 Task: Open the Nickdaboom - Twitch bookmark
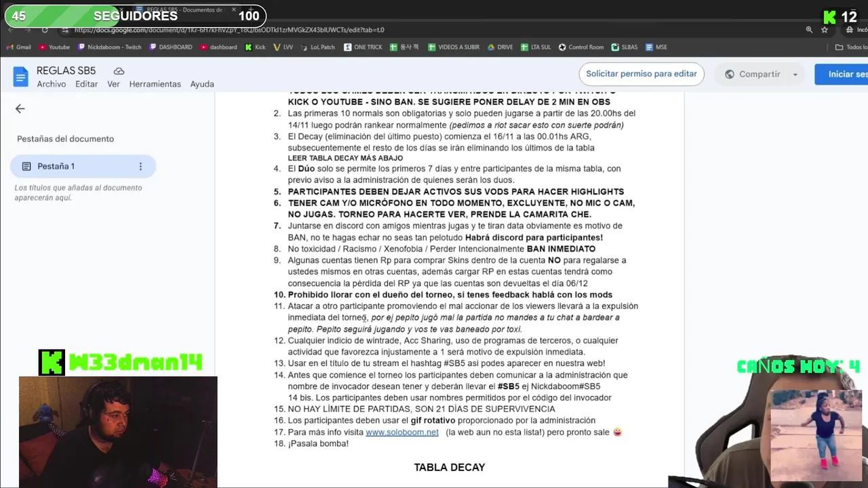click(x=110, y=47)
